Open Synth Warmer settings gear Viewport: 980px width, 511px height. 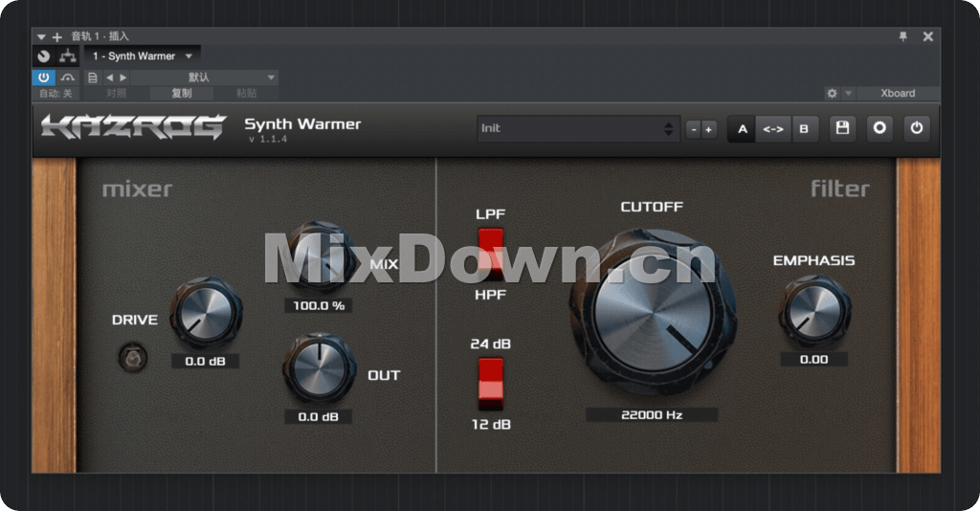point(880,128)
